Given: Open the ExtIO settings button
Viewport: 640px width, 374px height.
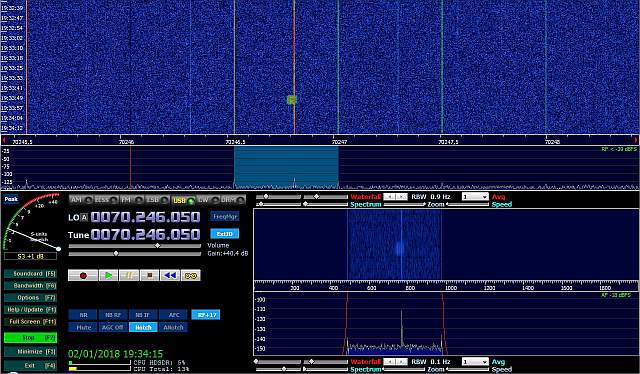Looking at the screenshot, I should [x=224, y=234].
